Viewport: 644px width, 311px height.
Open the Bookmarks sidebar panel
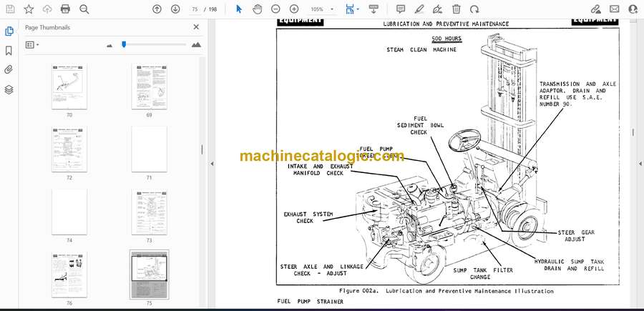pyautogui.click(x=9, y=51)
